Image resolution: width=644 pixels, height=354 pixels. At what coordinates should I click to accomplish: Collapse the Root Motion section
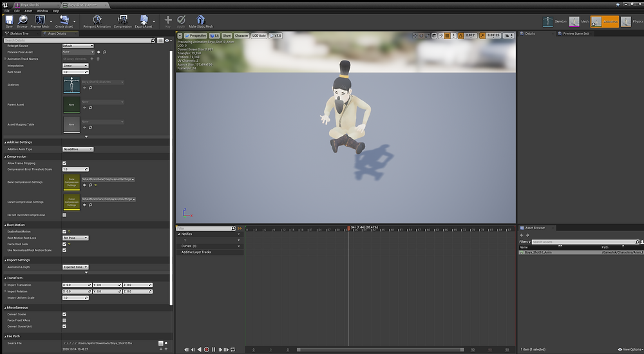(x=5, y=225)
